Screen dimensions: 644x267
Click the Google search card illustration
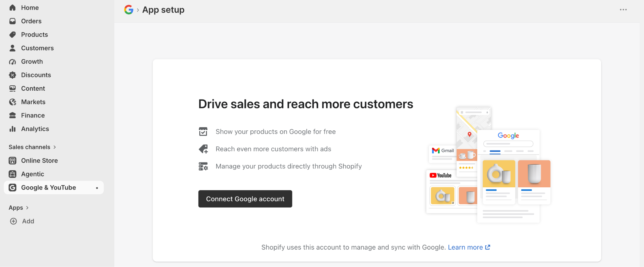[508, 176]
